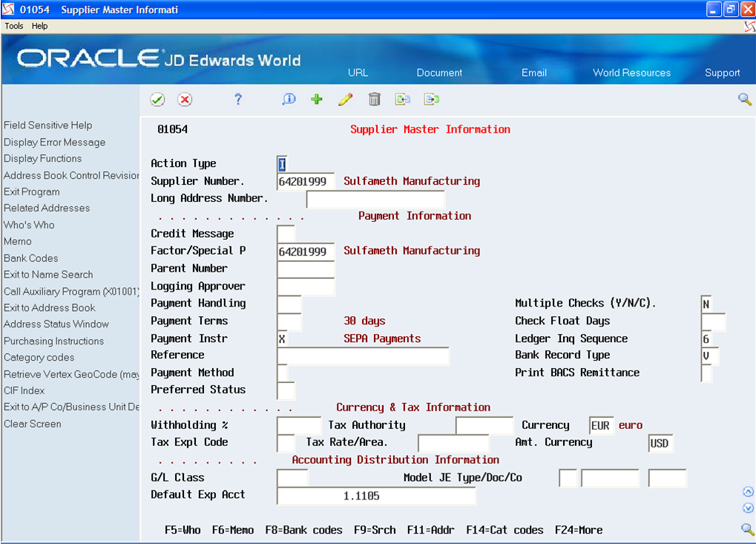
Task: Click F8=Bank codes function key
Action: (x=303, y=530)
